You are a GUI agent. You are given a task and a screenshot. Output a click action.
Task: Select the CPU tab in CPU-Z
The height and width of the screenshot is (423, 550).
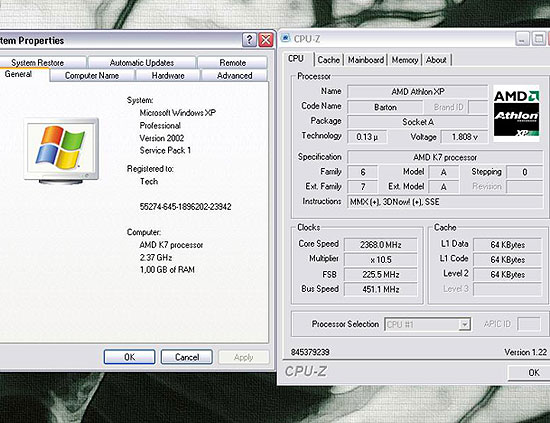click(x=296, y=59)
